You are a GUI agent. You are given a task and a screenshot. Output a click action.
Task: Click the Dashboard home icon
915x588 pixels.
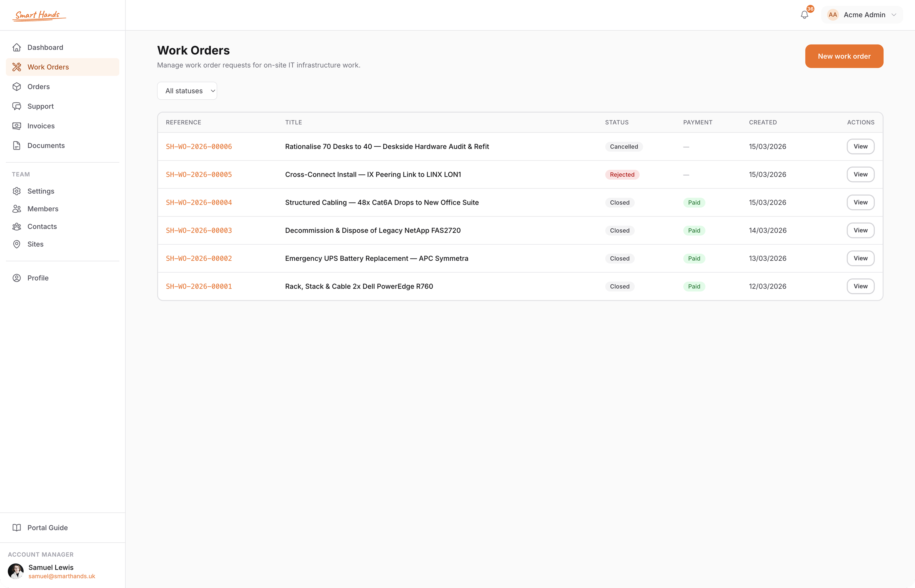tap(17, 47)
